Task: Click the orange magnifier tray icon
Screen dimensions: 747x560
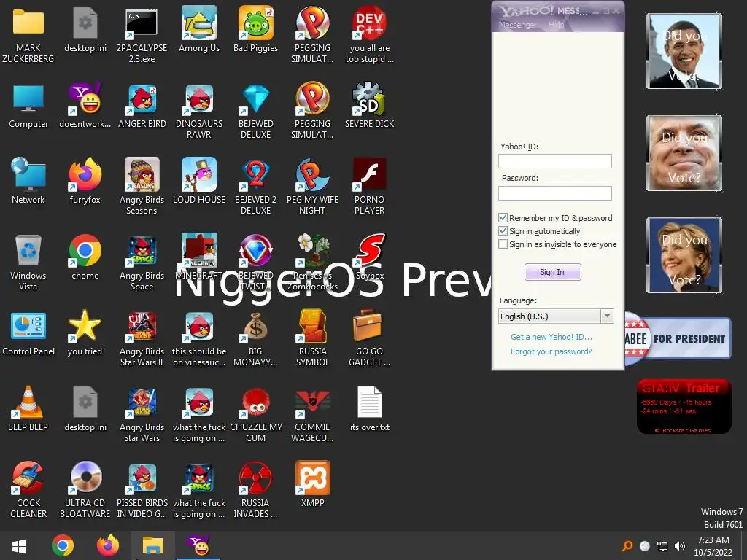Action: [x=627, y=546]
